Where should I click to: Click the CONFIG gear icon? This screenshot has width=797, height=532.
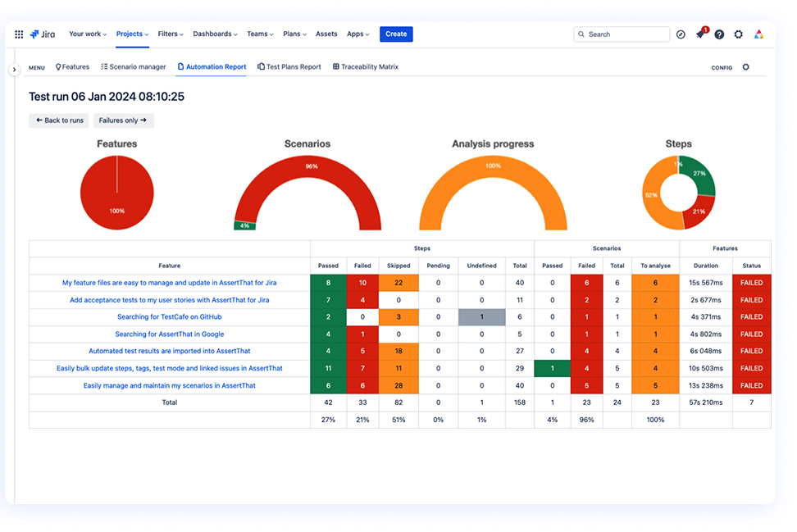745,67
